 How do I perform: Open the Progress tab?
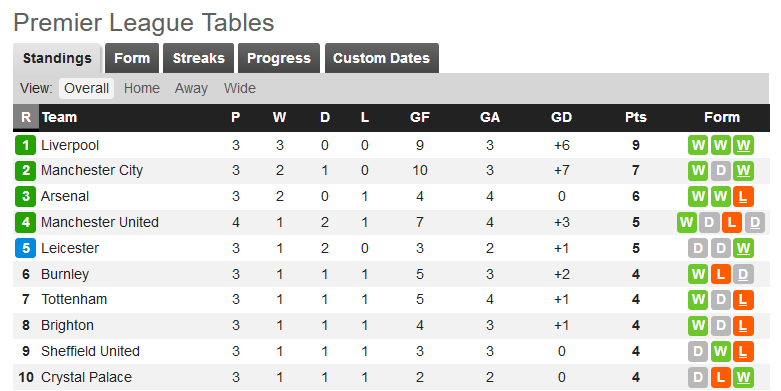pos(279,58)
